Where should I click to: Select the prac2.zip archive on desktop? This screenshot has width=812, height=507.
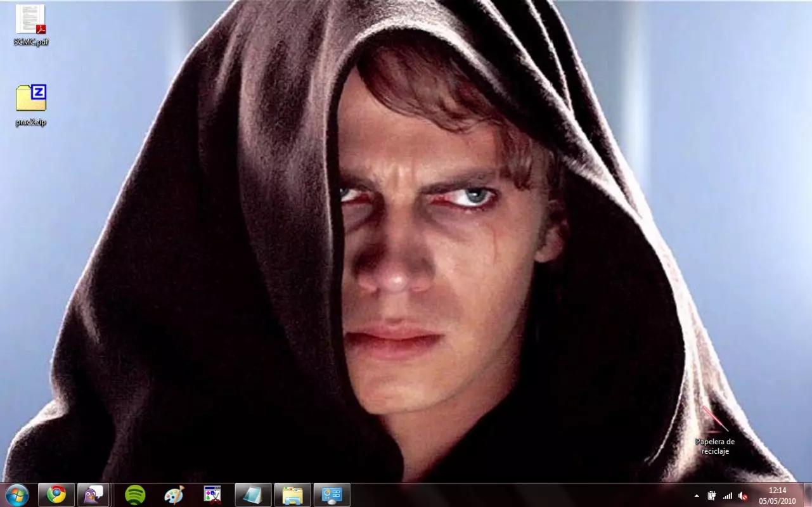tap(31, 105)
